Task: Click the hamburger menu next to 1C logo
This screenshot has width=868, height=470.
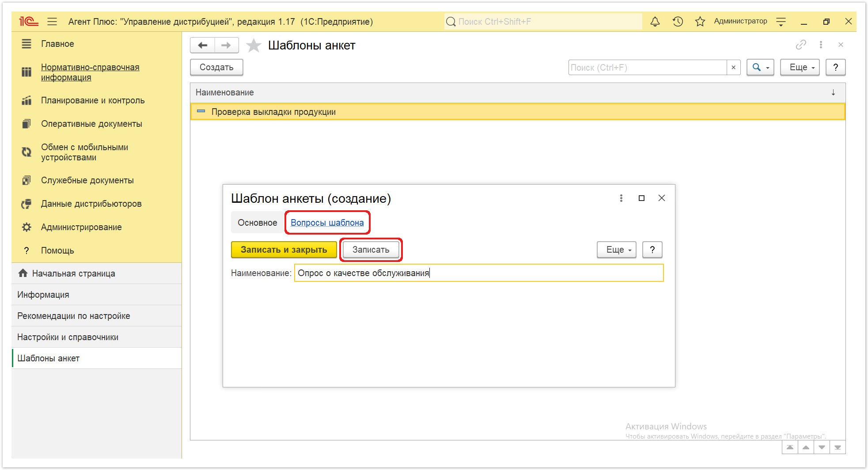Action: coord(52,22)
